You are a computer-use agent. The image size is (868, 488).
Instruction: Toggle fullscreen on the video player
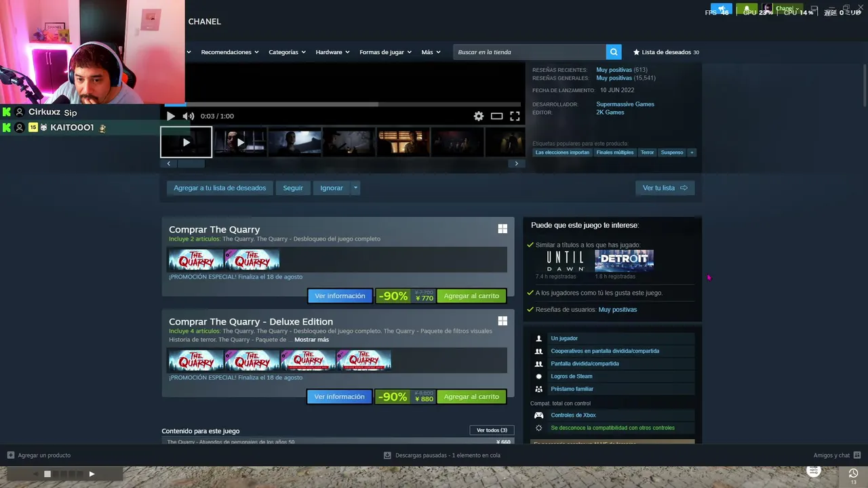(x=515, y=116)
